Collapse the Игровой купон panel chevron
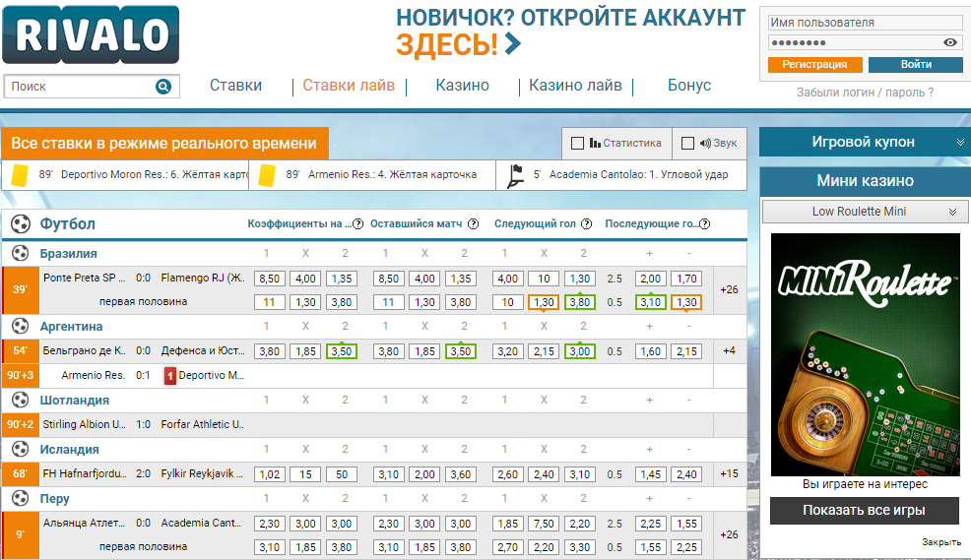The height and width of the screenshot is (560, 971). click(960, 143)
